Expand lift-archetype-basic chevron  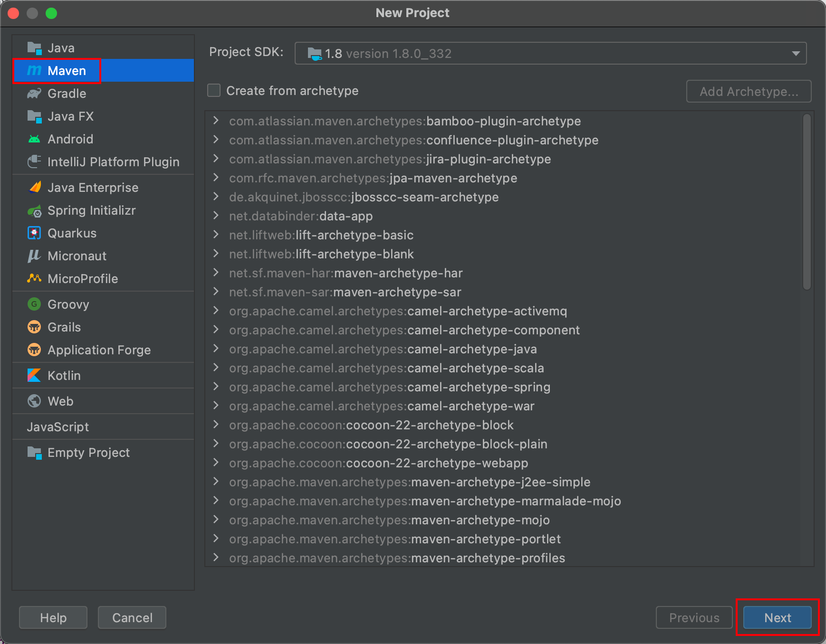coord(216,234)
